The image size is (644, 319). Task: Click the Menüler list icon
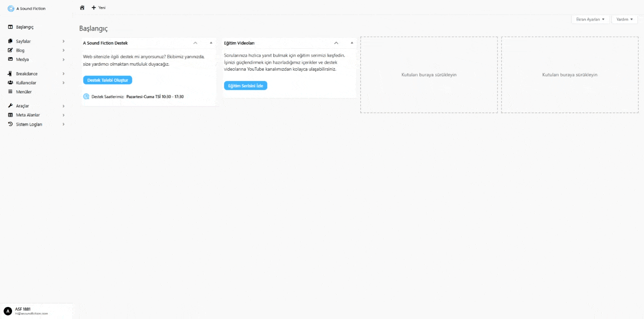11,91
